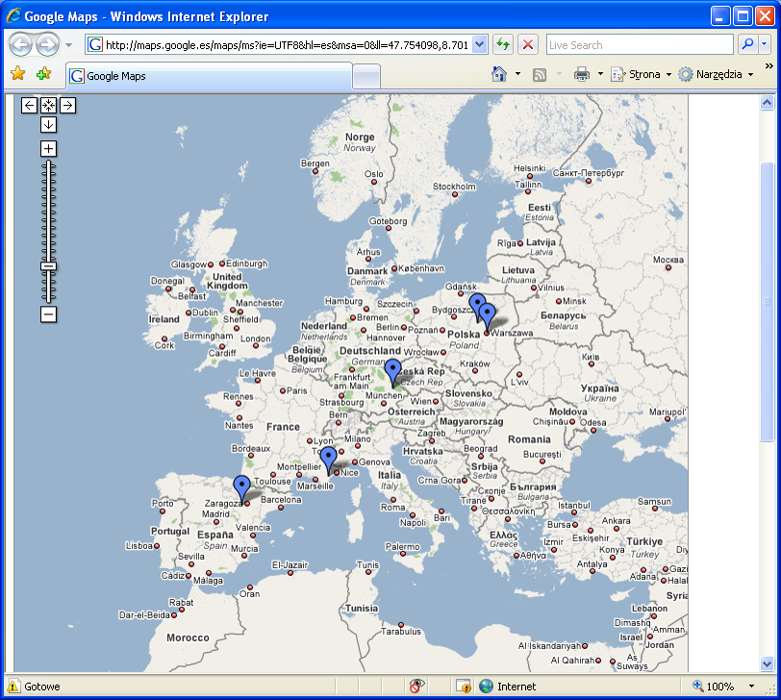Click the vertical scrollbar down arrow
This screenshot has width=781, height=700.
pos(768,663)
